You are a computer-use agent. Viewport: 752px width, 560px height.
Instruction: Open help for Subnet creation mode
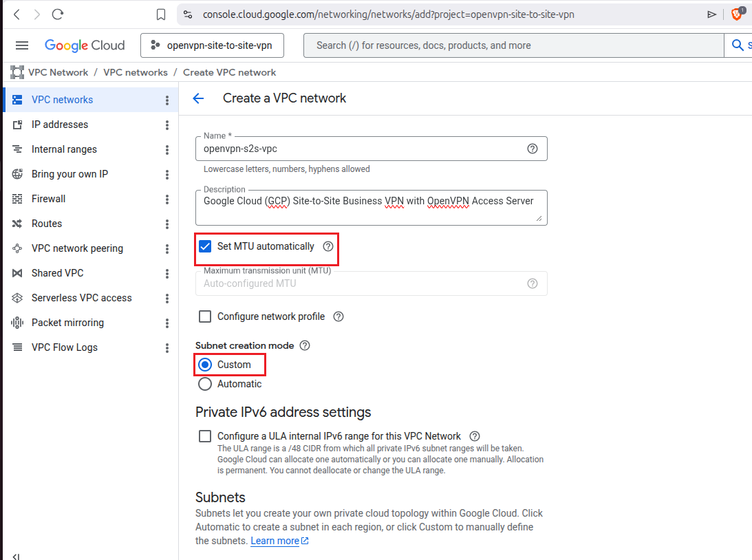click(305, 345)
